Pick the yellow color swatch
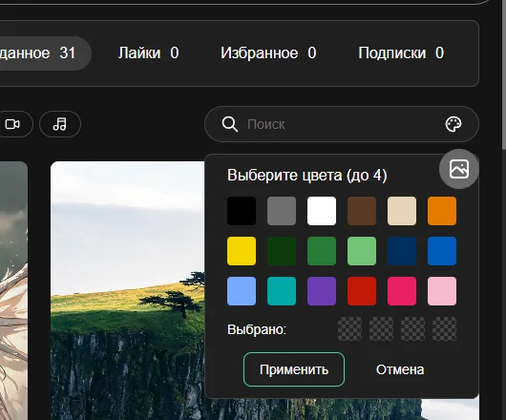The height and width of the screenshot is (420, 506). pyautogui.click(x=242, y=251)
